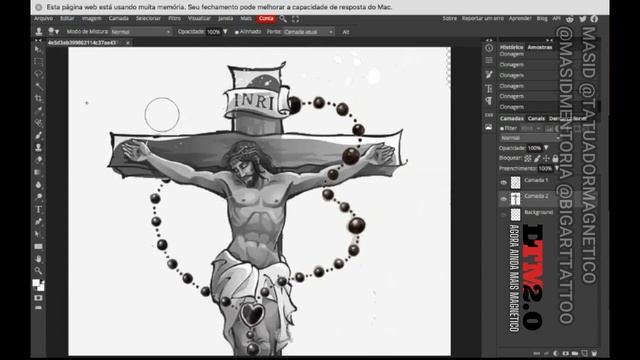Select the Gradient tool

point(38,172)
